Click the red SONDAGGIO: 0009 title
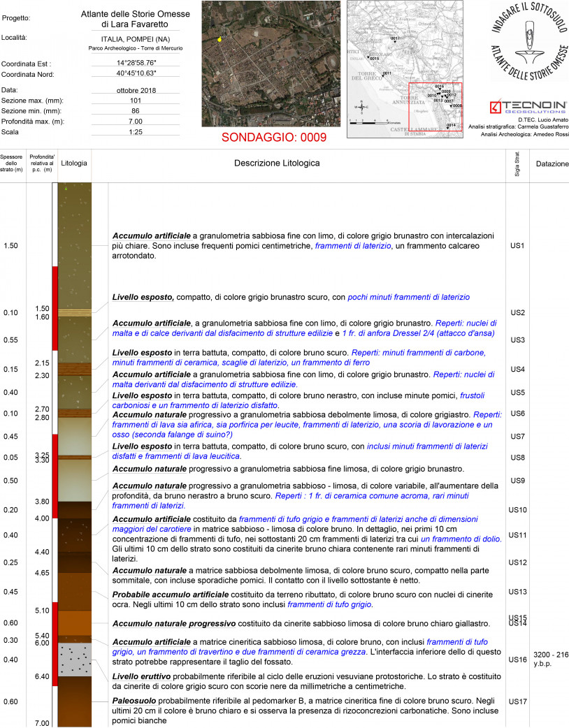The width and height of the screenshot is (569, 728). 274,138
